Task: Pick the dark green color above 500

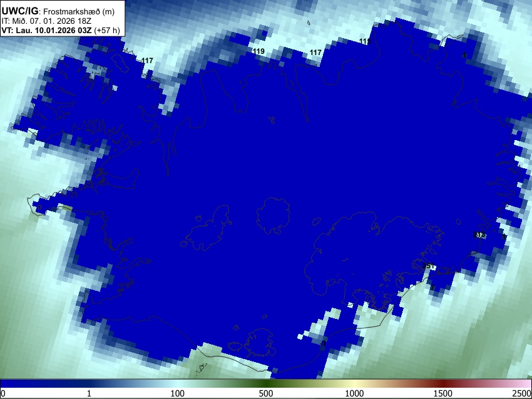Action: click(265, 383)
